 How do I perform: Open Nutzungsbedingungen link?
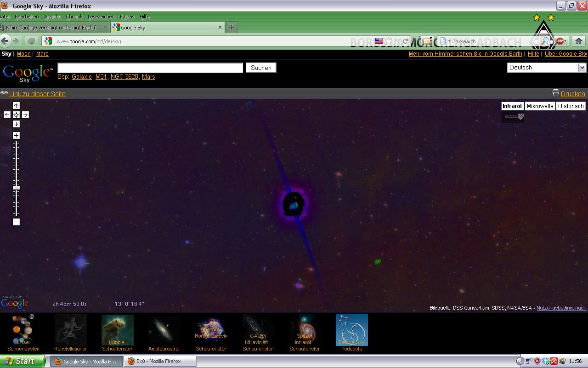(561, 308)
